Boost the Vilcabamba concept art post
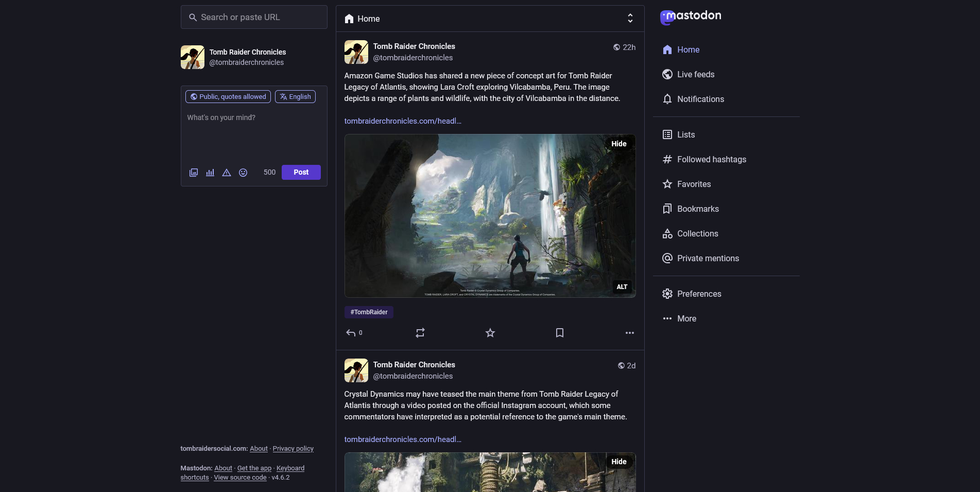Viewport: 980px width, 492px height. 420,333
